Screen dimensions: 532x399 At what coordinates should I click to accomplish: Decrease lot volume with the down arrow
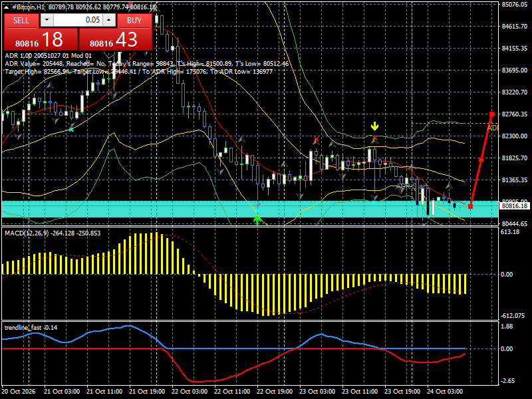[47, 20]
